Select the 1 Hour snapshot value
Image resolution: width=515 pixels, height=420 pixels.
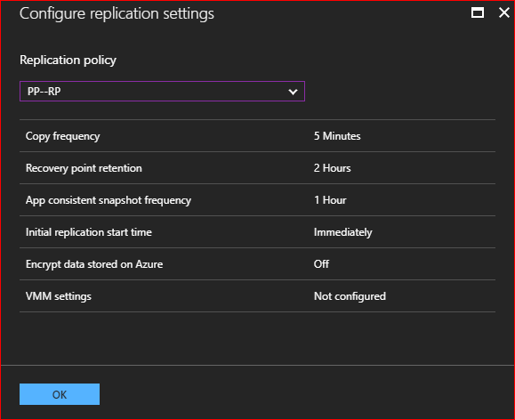click(330, 200)
